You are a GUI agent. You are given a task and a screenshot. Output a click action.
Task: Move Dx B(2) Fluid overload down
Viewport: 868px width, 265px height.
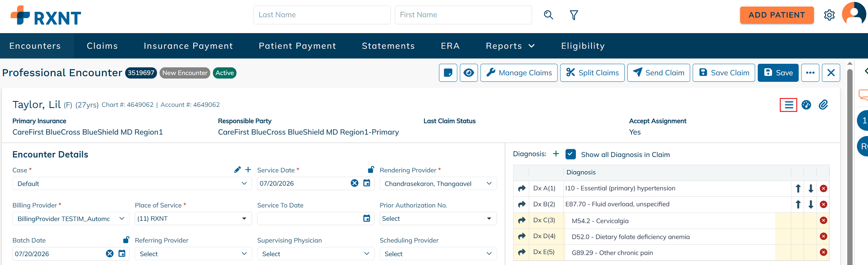811,204
